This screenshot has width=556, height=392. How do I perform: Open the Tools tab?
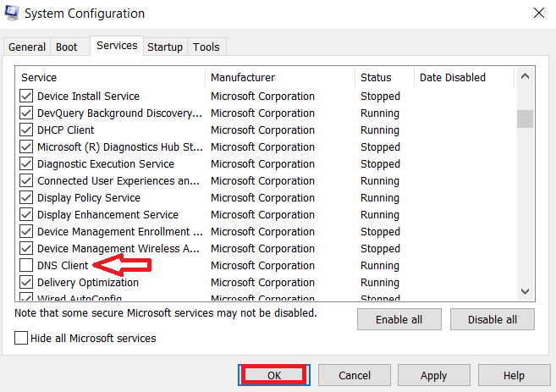click(206, 47)
